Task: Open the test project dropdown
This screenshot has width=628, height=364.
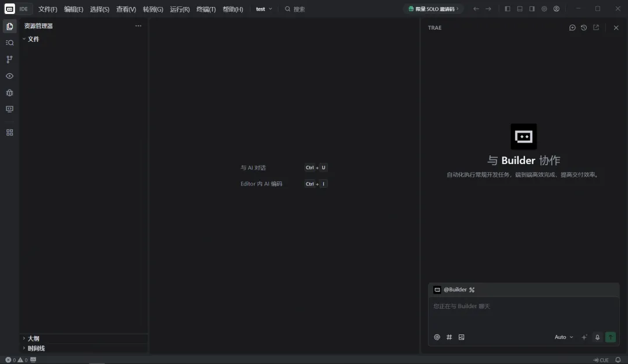Action: click(x=264, y=9)
